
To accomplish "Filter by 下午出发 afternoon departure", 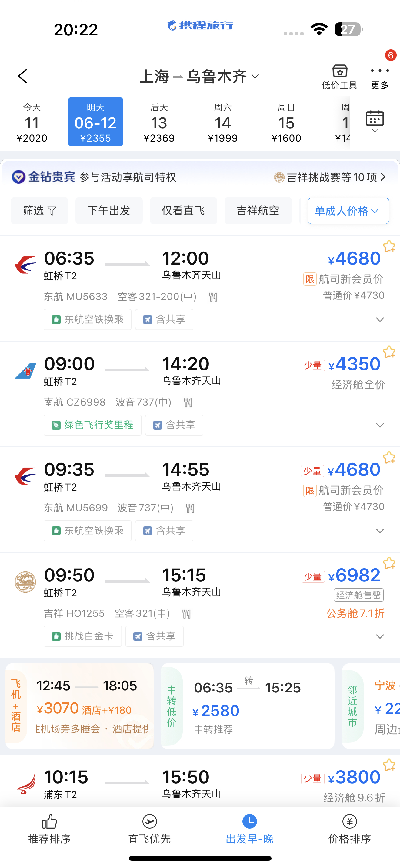I will [x=109, y=211].
